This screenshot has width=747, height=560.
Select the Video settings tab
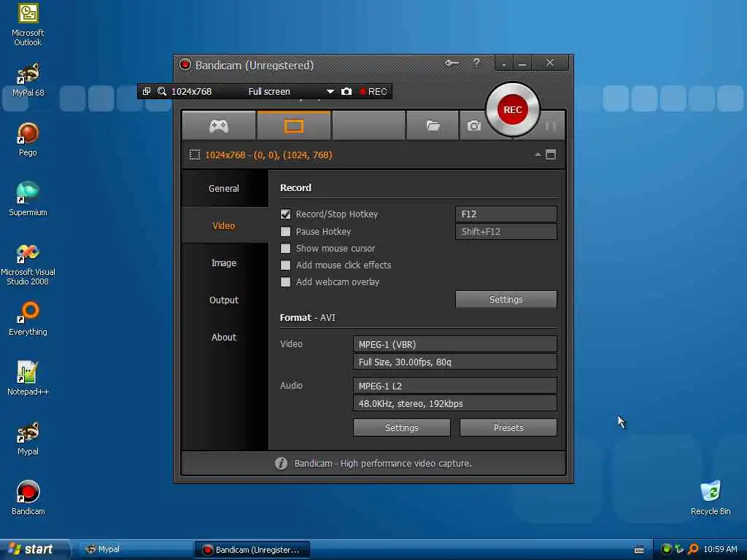coord(224,226)
